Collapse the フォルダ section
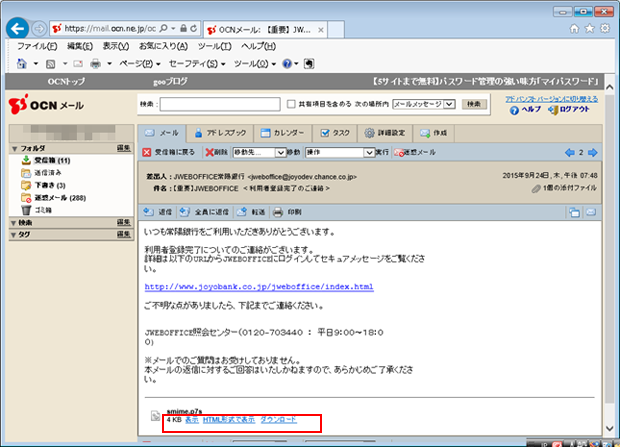This screenshot has width=620, height=447. tap(15, 149)
